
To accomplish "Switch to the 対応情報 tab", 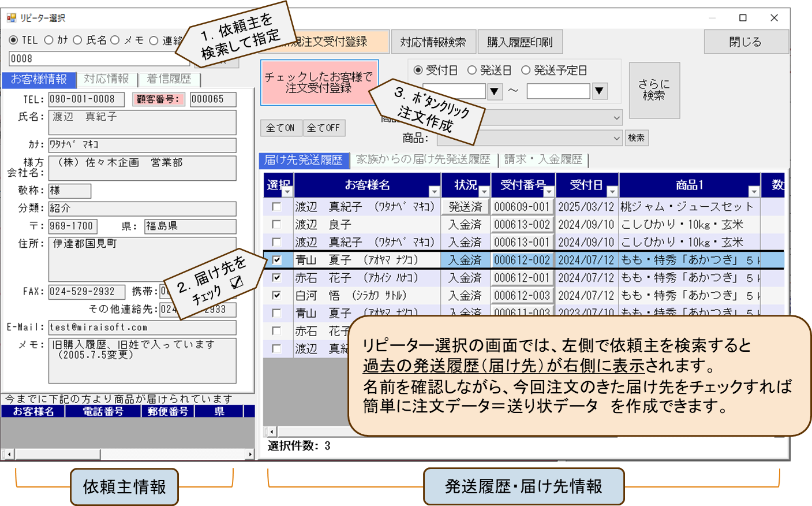I will tap(106, 79).
